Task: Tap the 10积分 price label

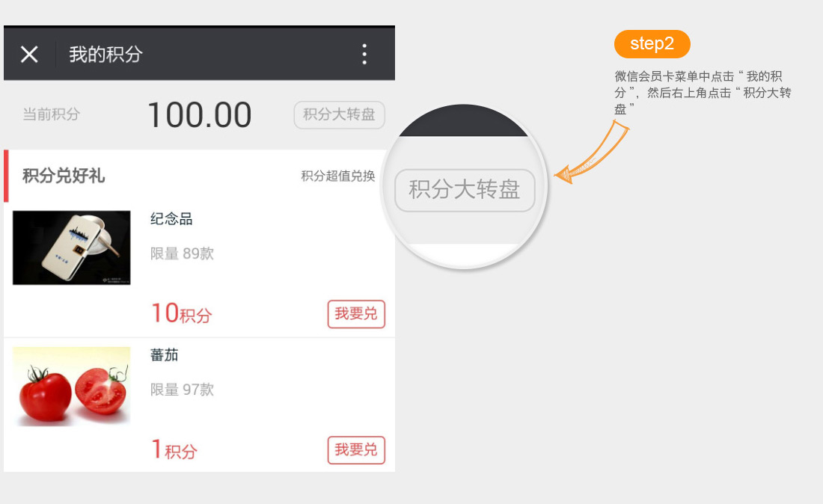Action: tap(181, 313)
